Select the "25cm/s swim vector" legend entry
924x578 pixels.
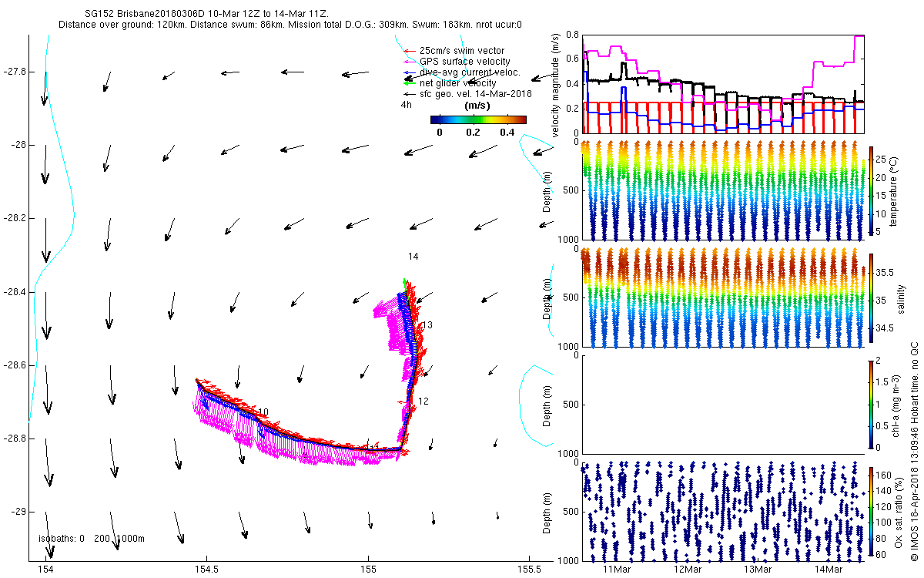coord(462,51)
